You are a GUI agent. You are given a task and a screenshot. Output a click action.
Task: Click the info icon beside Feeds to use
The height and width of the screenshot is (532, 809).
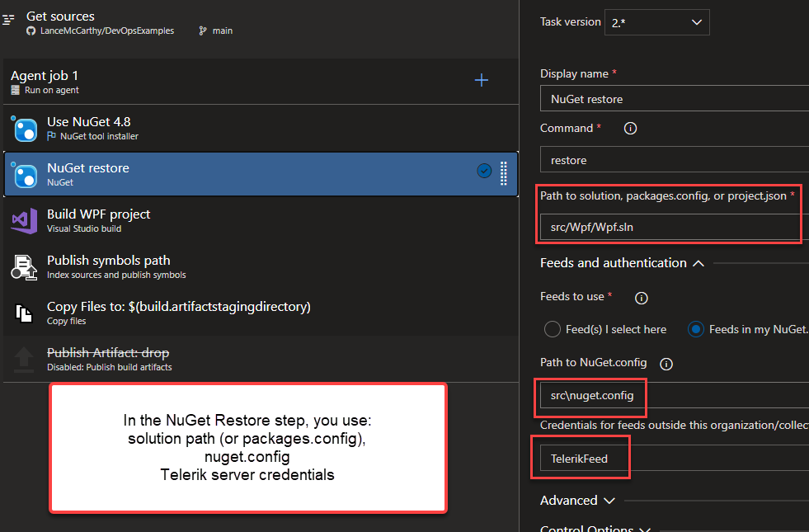641,297
